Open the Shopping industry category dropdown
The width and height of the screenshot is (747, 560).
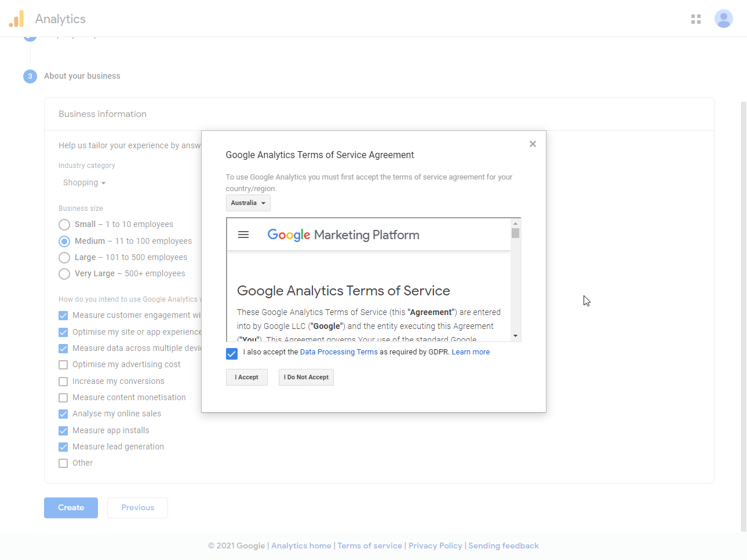pos(84,183)
